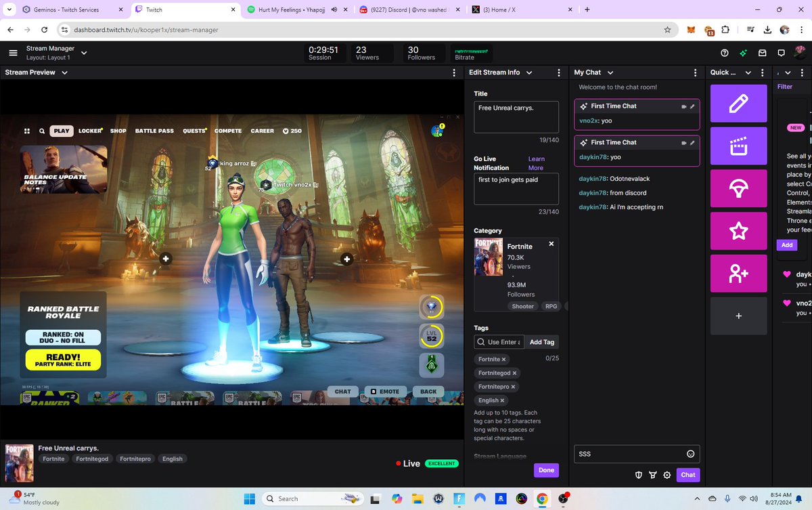Remove the Fortnitegod tag

(514, 373)
